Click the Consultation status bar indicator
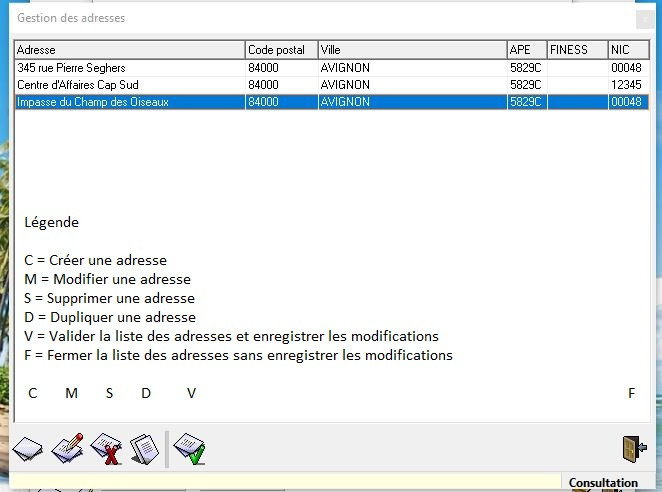 pyautogui.click(x=603, y=482)
